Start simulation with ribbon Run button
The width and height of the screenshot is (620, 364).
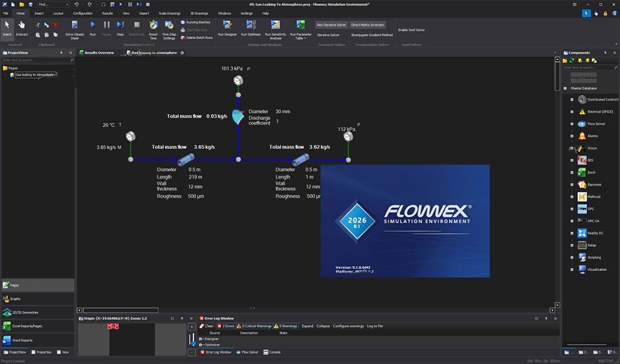92,29
